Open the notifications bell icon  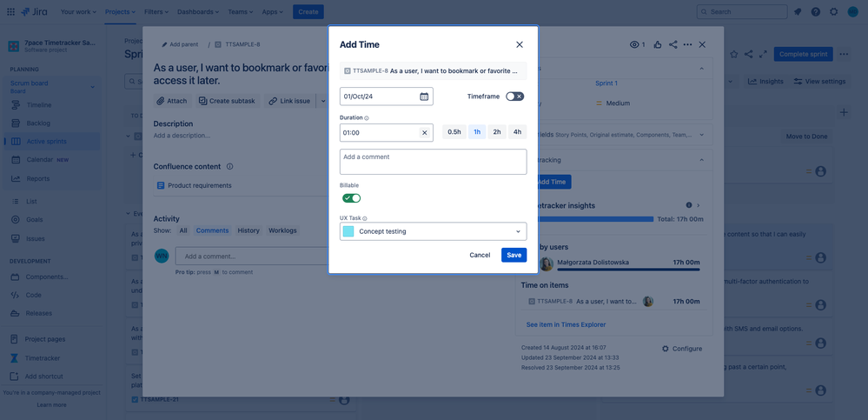798,11
